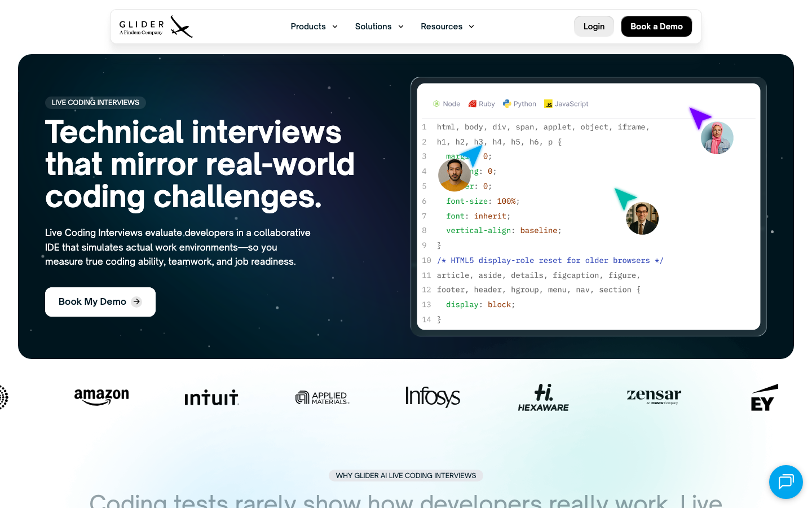This screenshot has width=812, height=508.
Task: Click the Hexaware logo
Action: tap(544, 398)
